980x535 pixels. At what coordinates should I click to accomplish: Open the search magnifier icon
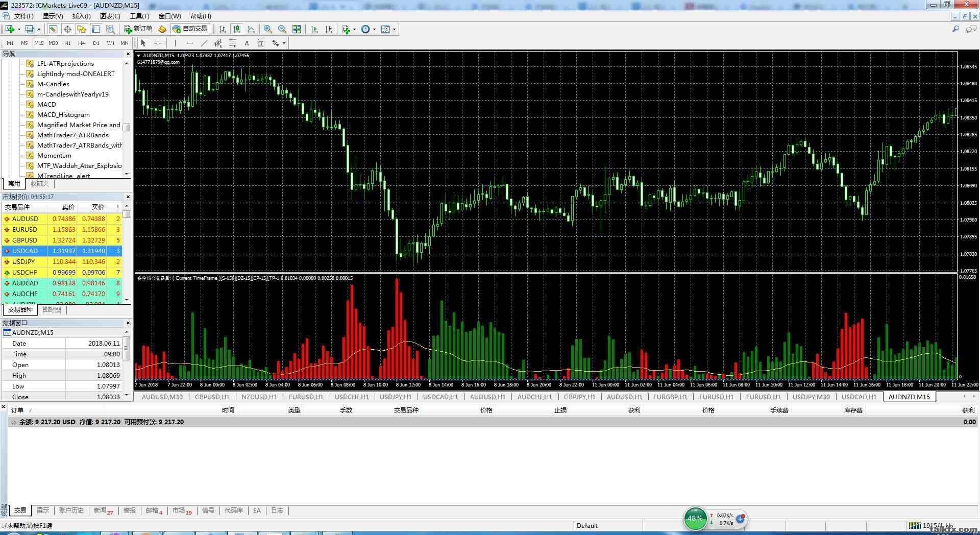pyautogui.click(x=955, y=29)
